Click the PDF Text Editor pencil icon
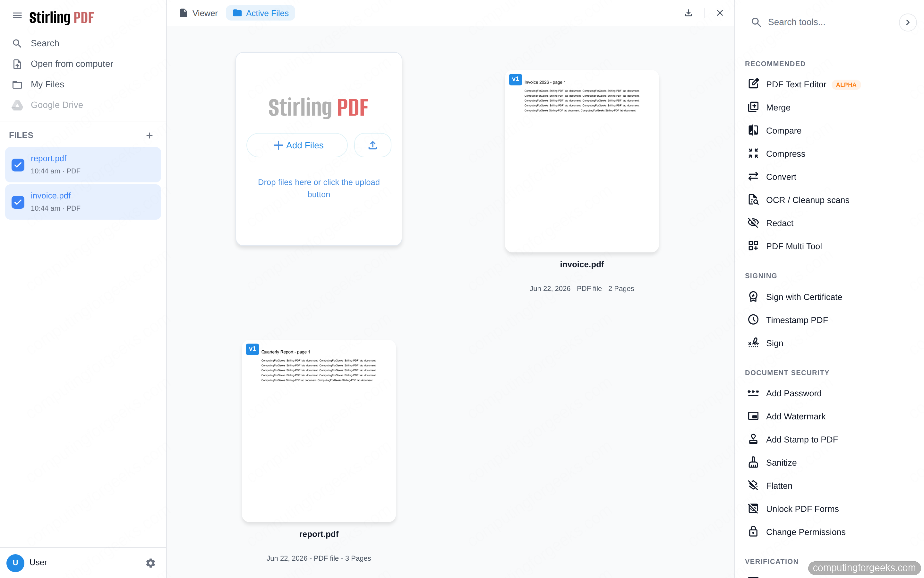 coord(753,84)
